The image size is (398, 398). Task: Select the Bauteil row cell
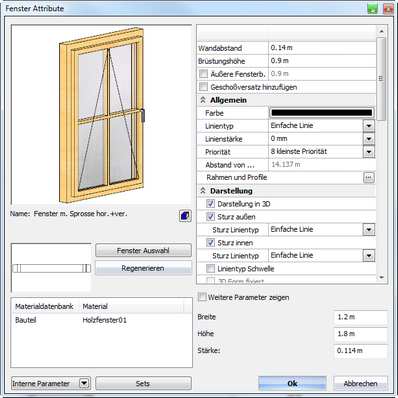[x=26, y=320]
